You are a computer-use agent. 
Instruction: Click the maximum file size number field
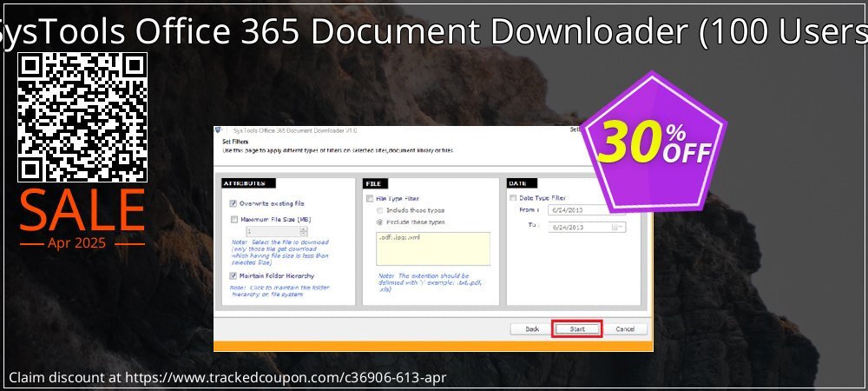(x=273, y=231)
